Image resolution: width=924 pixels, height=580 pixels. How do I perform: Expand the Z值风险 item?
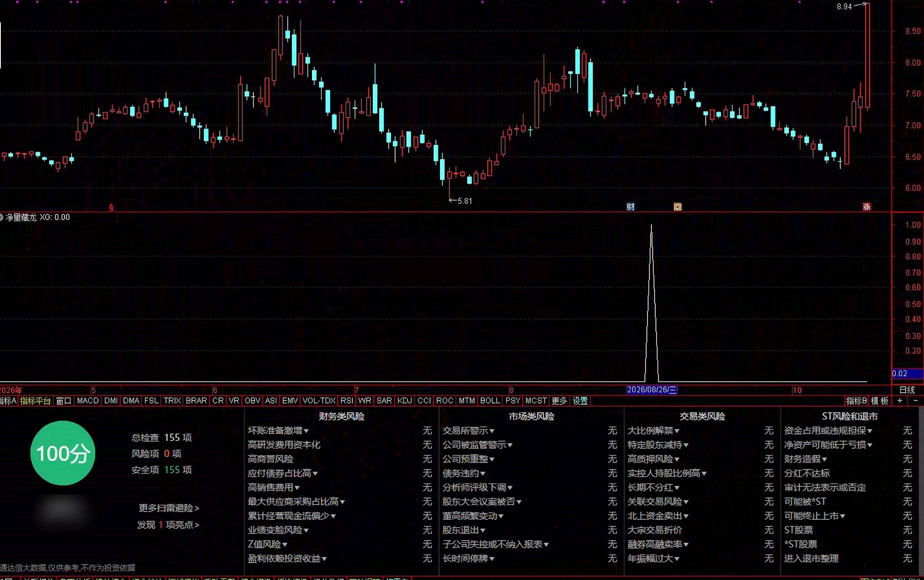coord(267,544)
